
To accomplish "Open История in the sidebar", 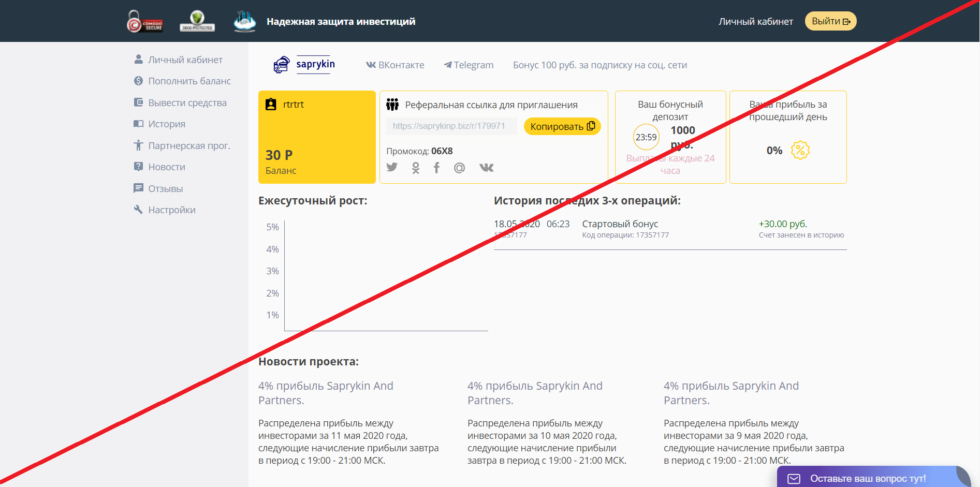I will [x=160, y=124].
